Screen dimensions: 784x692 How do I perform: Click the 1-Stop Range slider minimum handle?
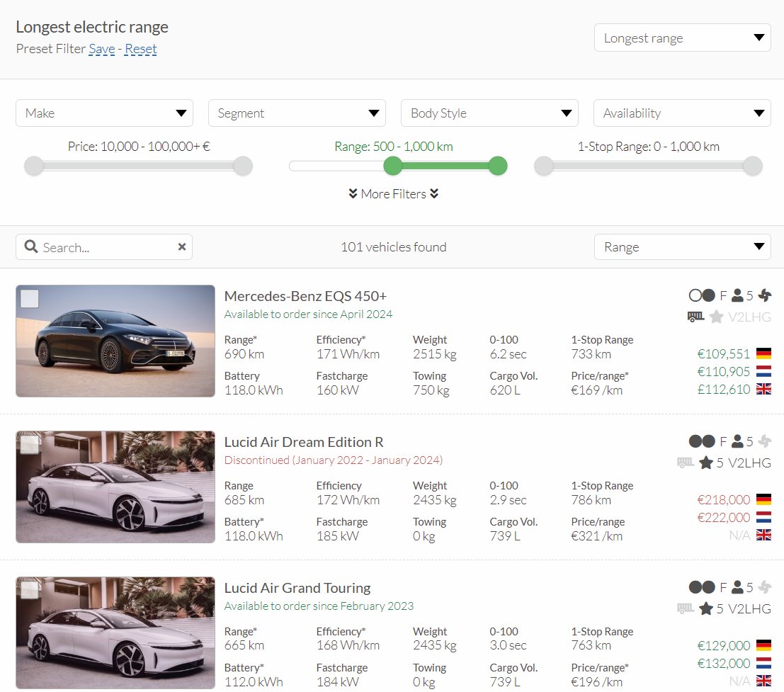(x=544, y=166)
